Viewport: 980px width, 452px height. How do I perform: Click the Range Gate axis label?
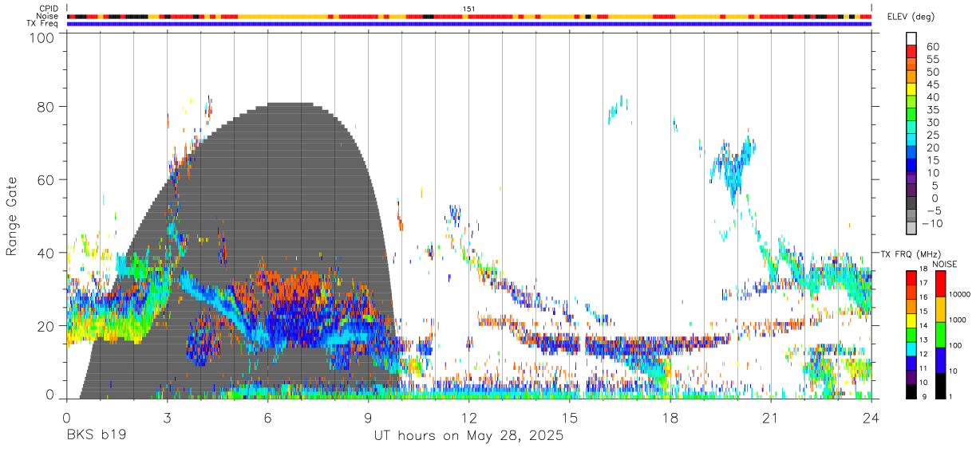click(12, 216)
